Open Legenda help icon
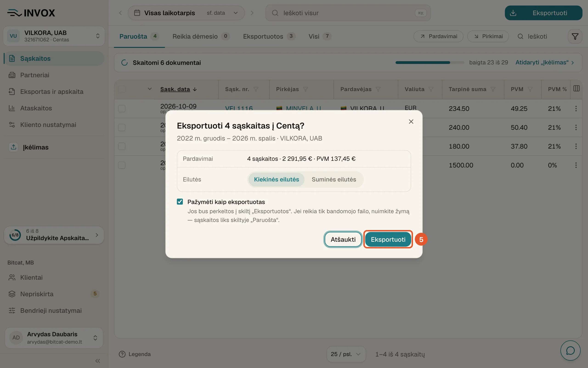 [x=122, y=354]
